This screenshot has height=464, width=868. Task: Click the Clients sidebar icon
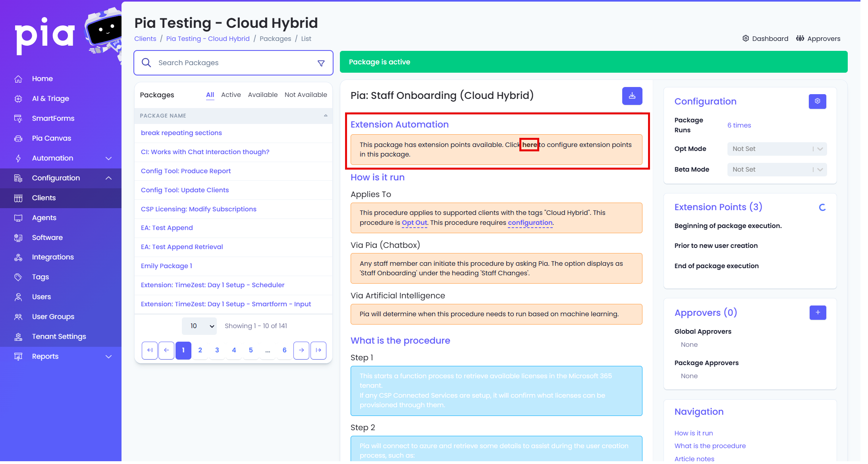point(18,198)
